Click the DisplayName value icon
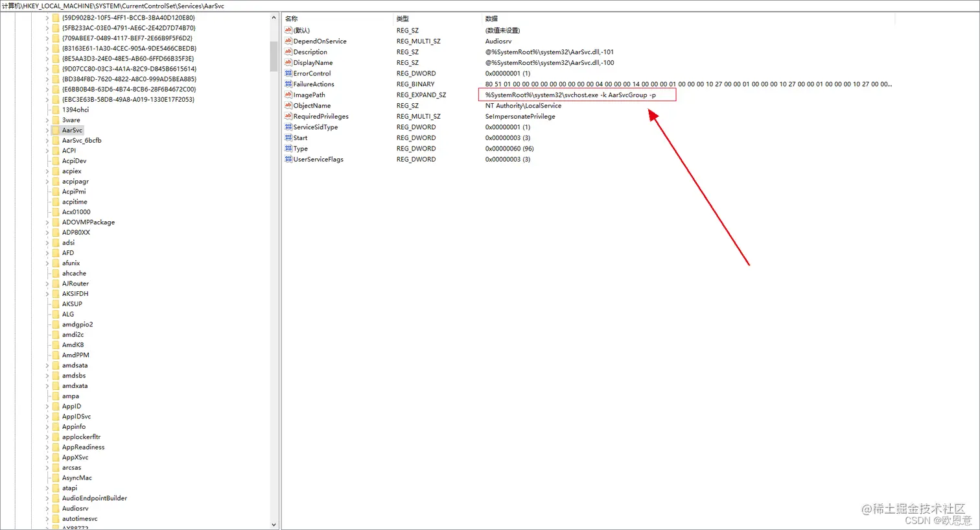The image size is (980, 530). [x=288, y=62]
